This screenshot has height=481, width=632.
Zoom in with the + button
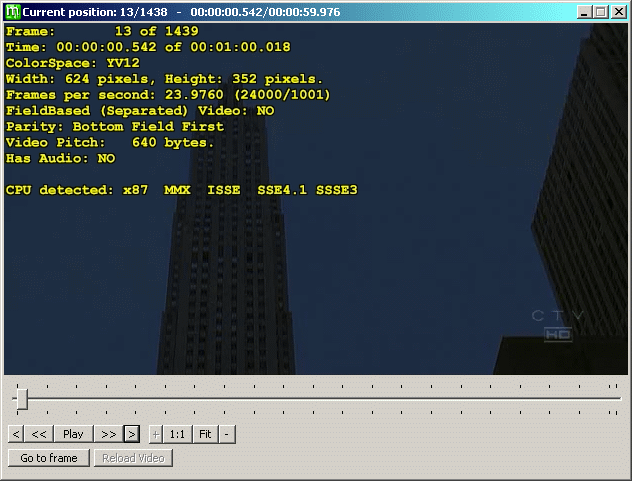click(x=156, y=434)
